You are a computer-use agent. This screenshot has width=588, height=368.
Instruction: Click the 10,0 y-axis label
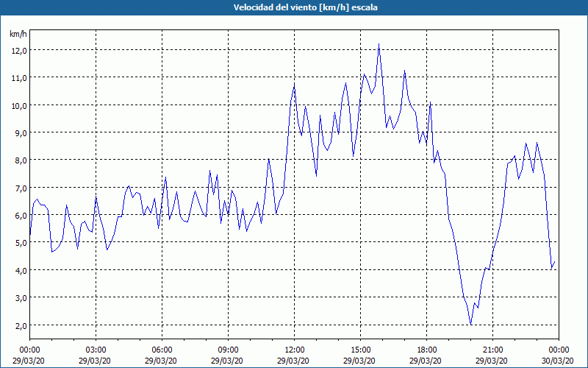pyautogui.click(x=19, y=105)
